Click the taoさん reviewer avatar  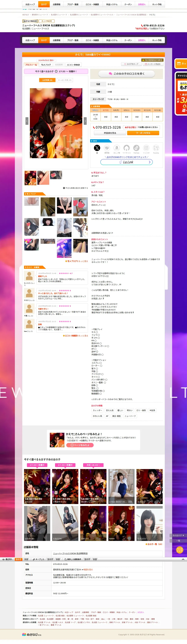pos(29,324)
